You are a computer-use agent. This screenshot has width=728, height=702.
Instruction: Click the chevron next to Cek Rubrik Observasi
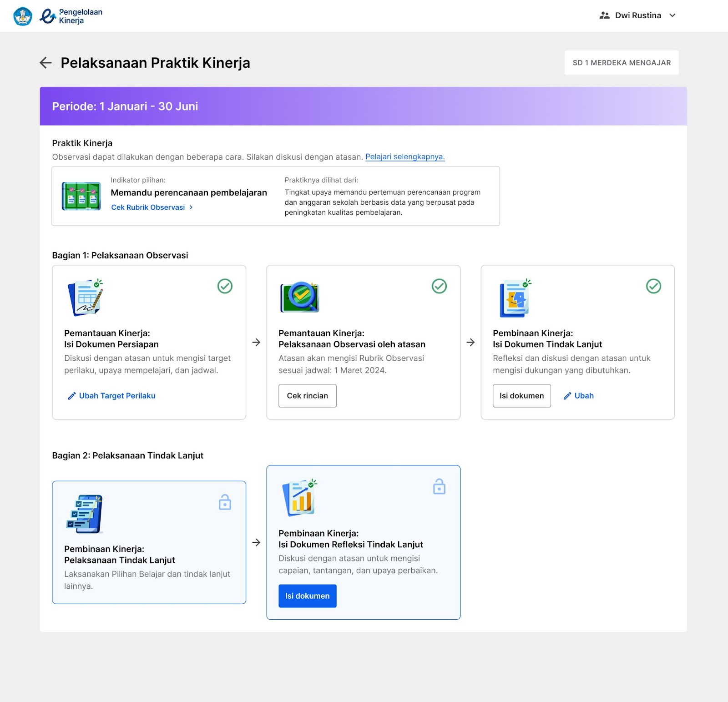pos(191,207)
